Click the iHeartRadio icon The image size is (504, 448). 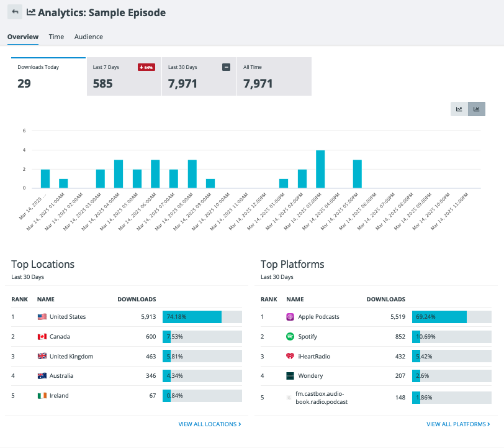coord(290,356)
